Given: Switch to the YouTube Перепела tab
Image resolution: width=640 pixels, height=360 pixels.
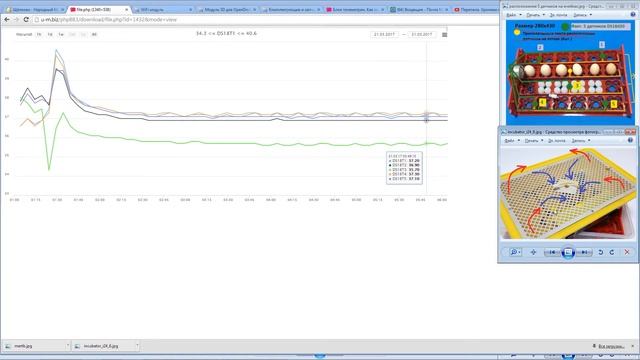Looking at the screenshot, I should tap(476, 9).
